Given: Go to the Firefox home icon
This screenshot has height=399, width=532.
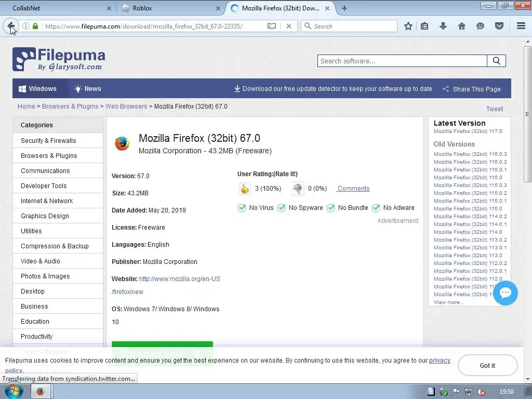Looking at the screenshot, I should point(462,26).
